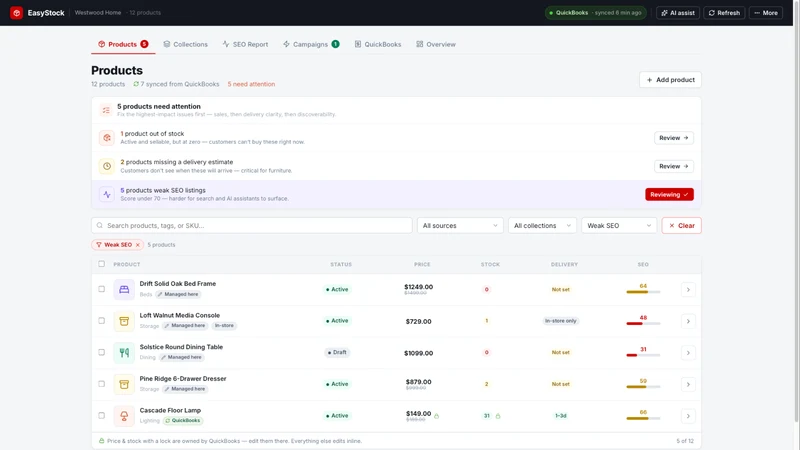Select the Cascade Floor Lamp checkbox
800x450 pixels.
click(102, 415)
